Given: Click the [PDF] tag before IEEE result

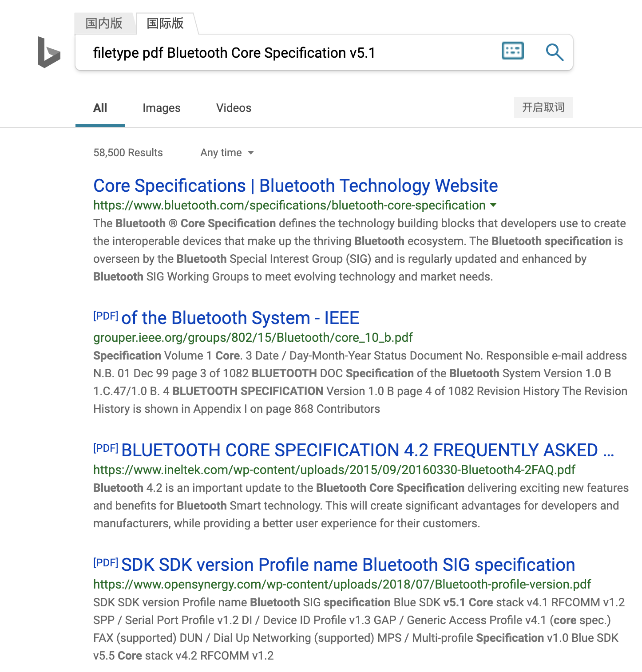Looking at the screenshot, I should (x=106, y=316).
